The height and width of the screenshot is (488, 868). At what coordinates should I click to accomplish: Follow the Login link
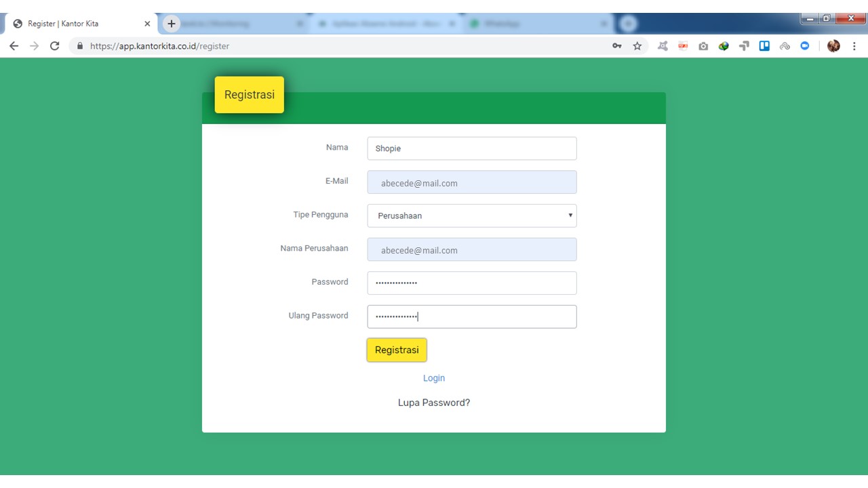coord(434,378)
